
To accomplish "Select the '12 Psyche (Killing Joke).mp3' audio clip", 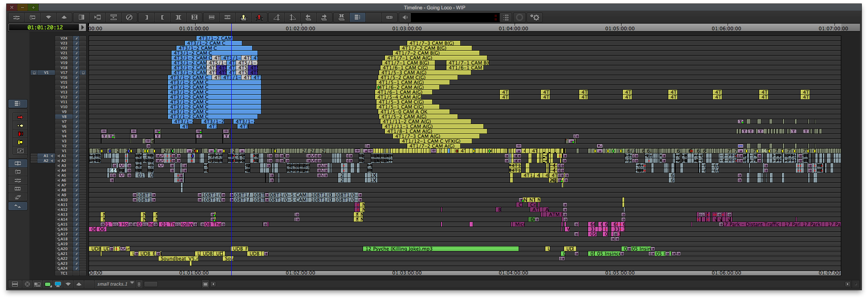I will pos(441,249).
